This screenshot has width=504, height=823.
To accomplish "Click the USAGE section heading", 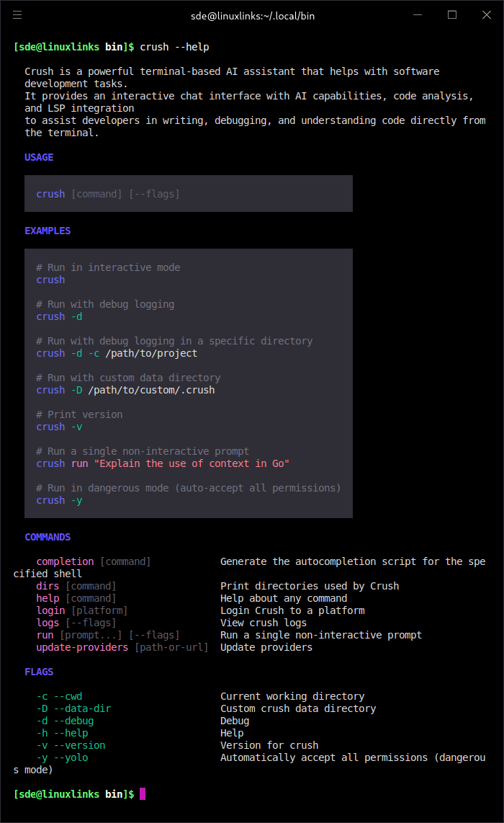I will (39, 157).
